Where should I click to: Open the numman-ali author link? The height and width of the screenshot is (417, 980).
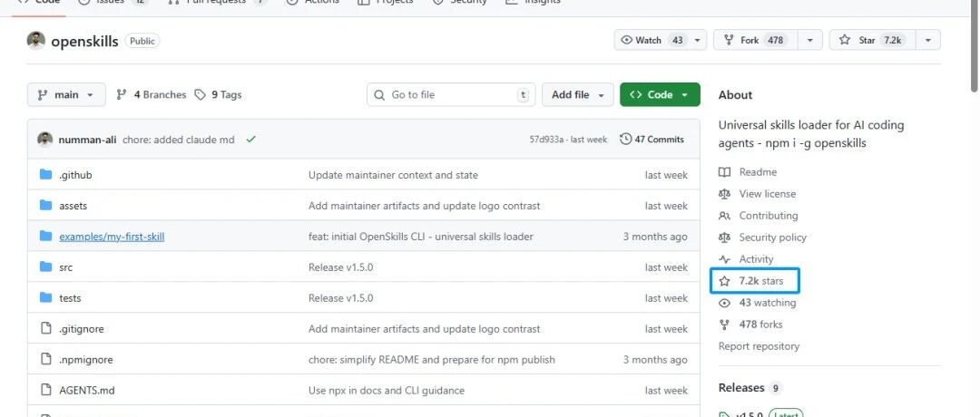point(87,140)
